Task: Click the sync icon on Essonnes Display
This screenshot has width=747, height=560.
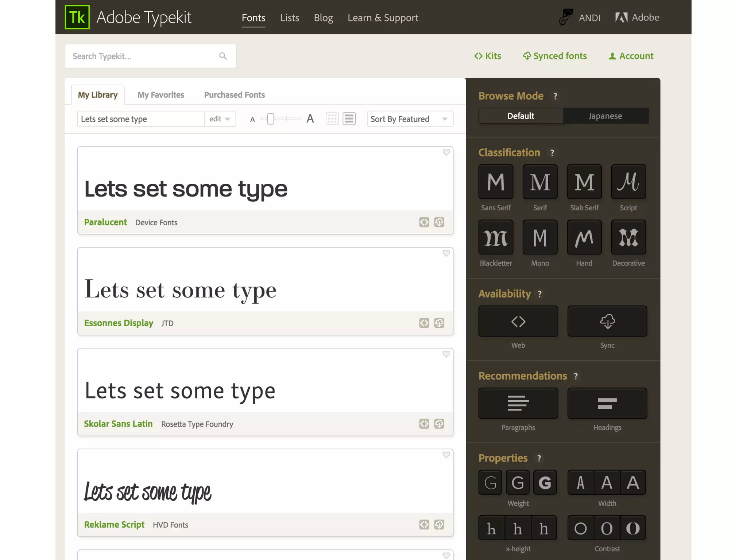Action: point(439,323)
